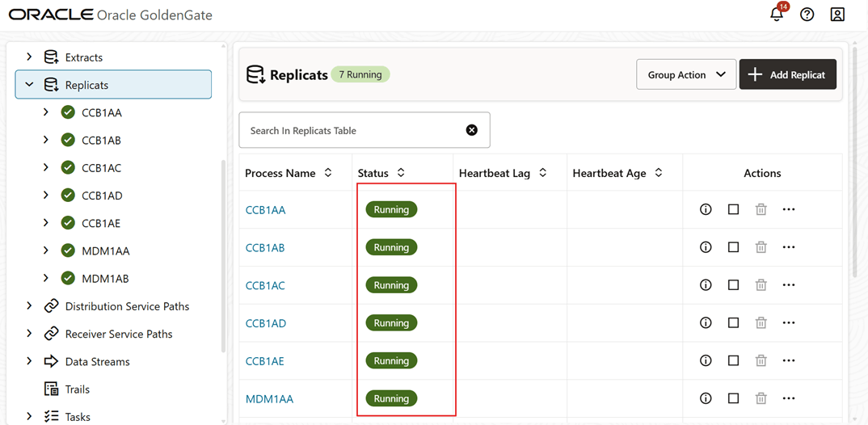Click the info icon for CCB1AD row
The height and width of the screenshot is (425, 868).
point(706,322)
